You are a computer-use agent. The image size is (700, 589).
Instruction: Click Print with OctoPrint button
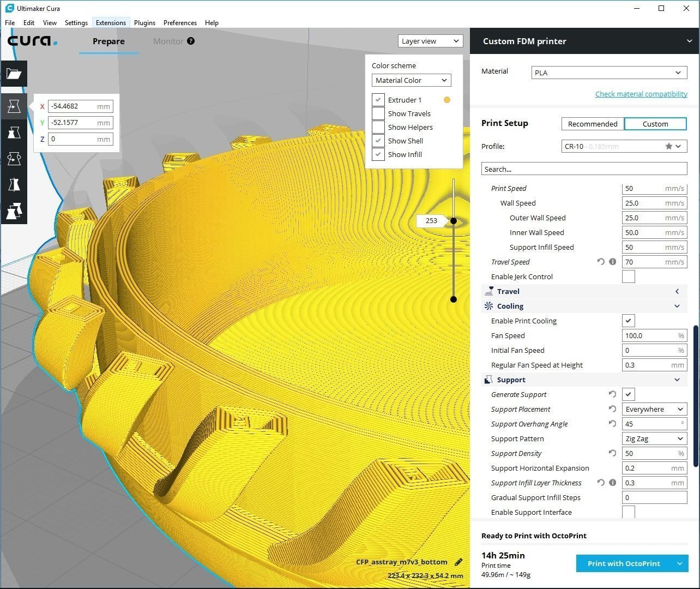click(x=624, y=563)
